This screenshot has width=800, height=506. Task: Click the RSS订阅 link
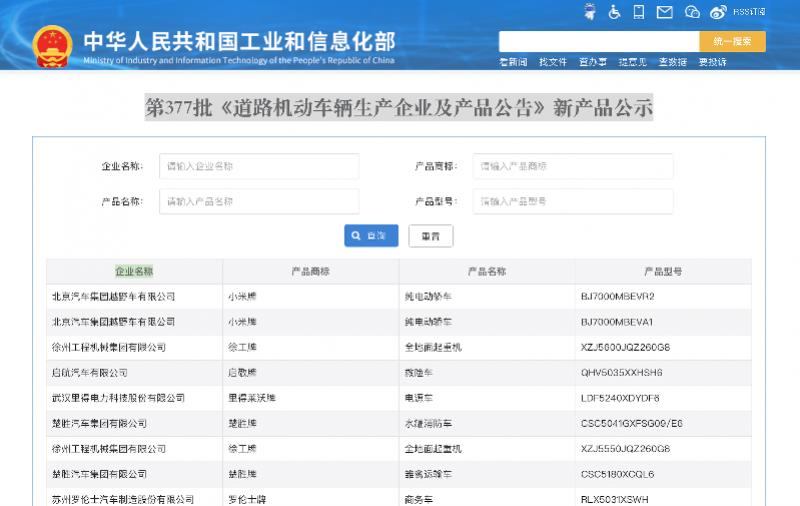point(749,12)
